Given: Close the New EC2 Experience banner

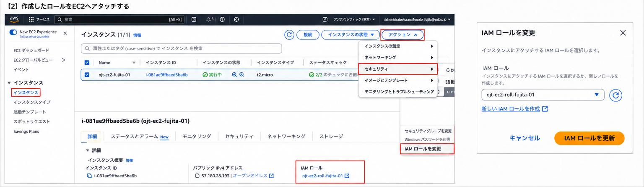Looking at the screenshot, I should point(65,33).
